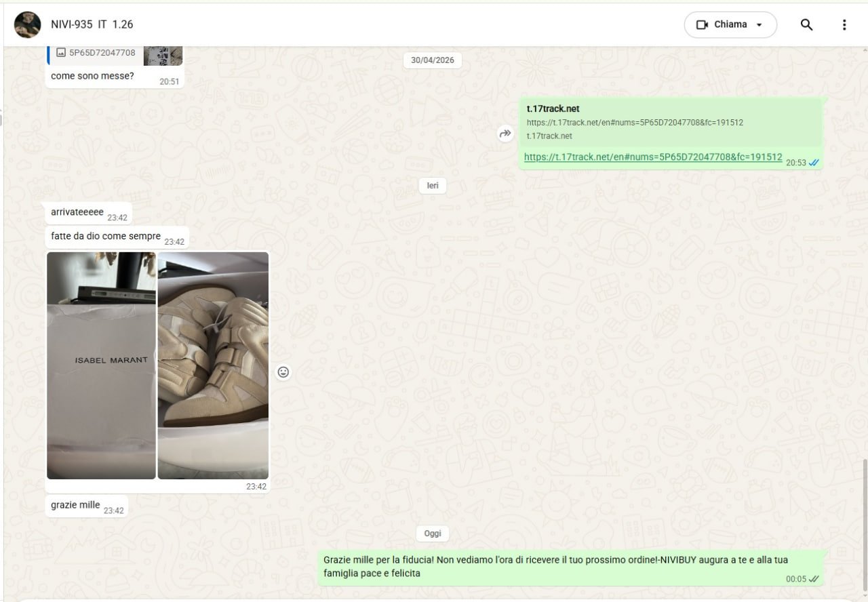
Task: Select the "Grazie mille per la fiducia" message
Action: tap(572, 567)
